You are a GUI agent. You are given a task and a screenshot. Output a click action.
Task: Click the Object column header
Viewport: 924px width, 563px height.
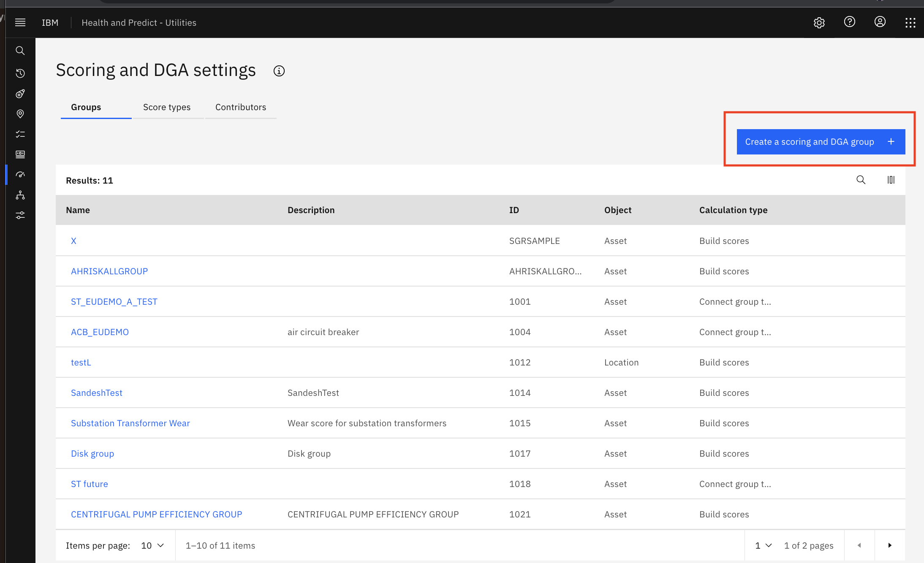point(618,210)
